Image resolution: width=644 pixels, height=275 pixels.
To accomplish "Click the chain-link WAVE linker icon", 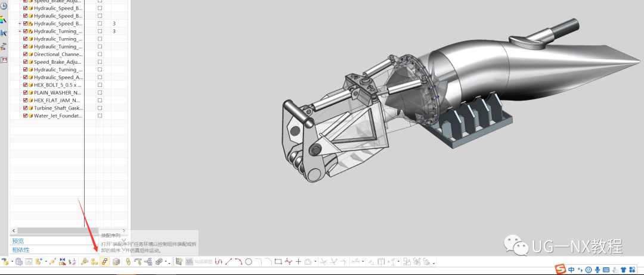I will pyautogui.click(x=128, y=261).
